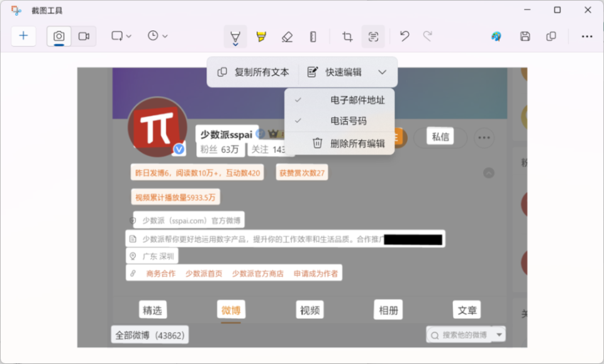Toggle the text actions (OCR) tool

pyautogui.click(x=373, y=36)
